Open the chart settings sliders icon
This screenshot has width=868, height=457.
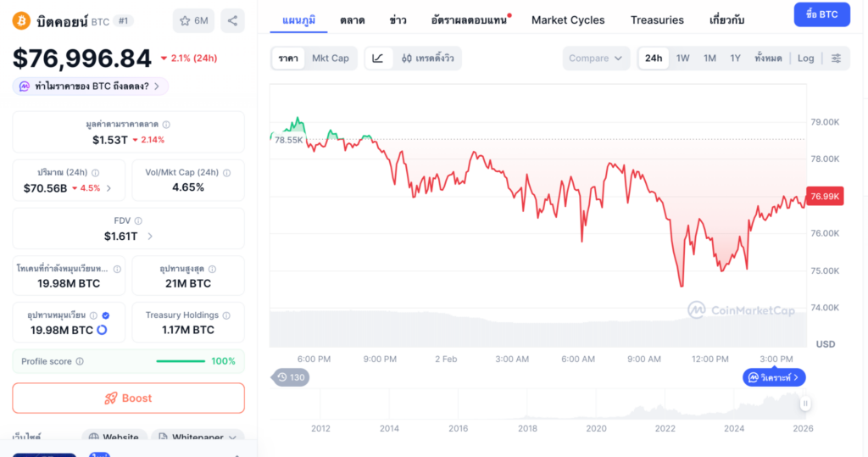[x=836, y=59]
